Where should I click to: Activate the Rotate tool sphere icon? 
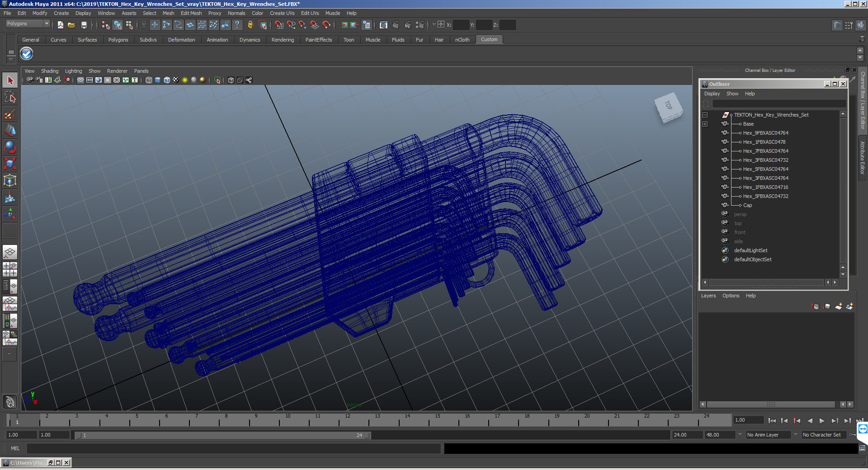click(10, 147)
